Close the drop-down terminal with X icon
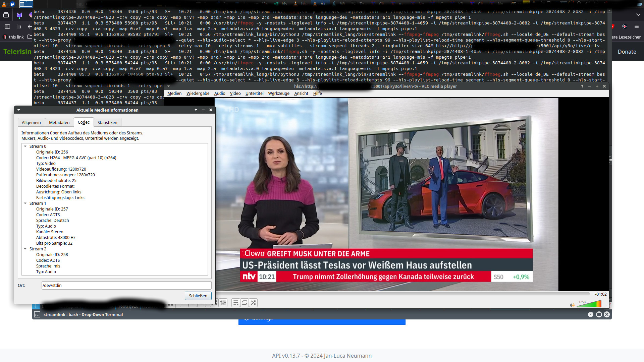This screenshot has height=362, width=644. tap(607, 314)
